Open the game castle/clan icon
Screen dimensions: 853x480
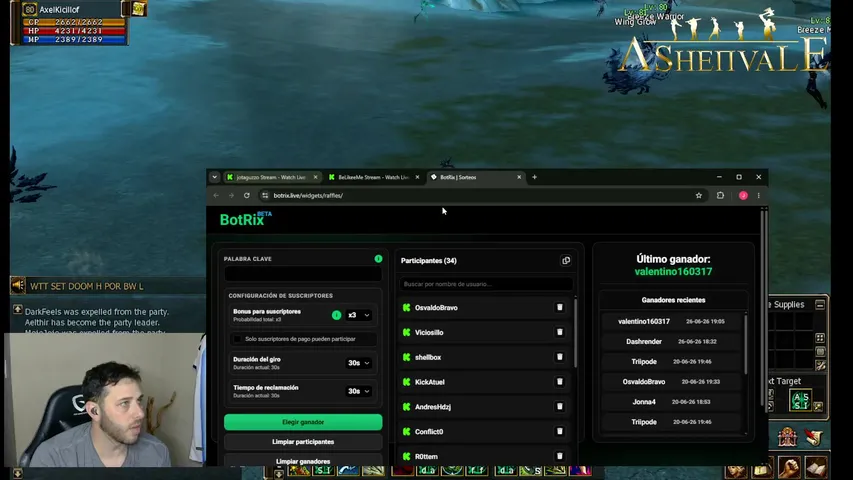click(787, 437)
